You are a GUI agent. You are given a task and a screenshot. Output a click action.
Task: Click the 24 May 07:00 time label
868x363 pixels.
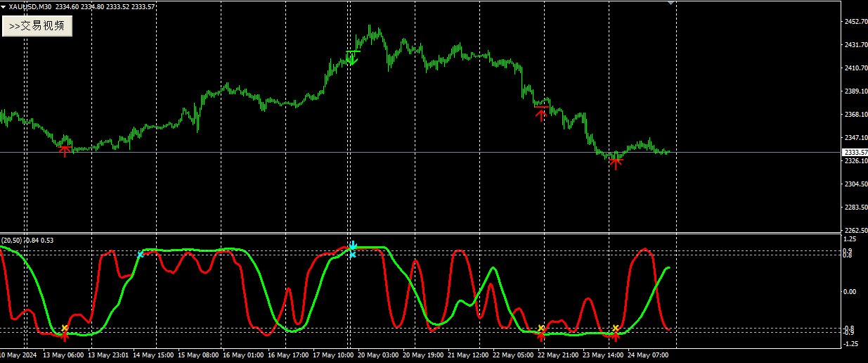[x=648, y=355]
